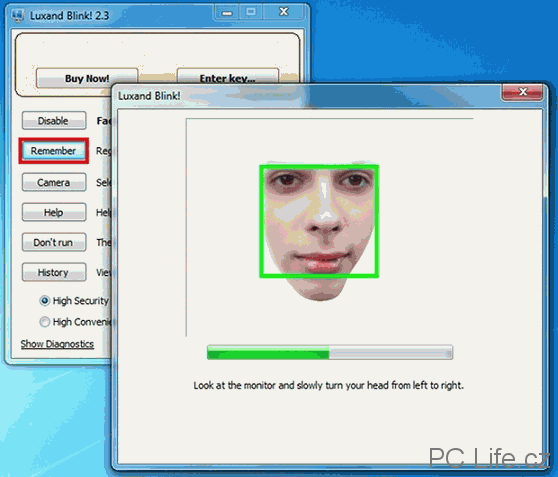Click the highlighted Remember button
558x477 pixels.
point(54,151)
